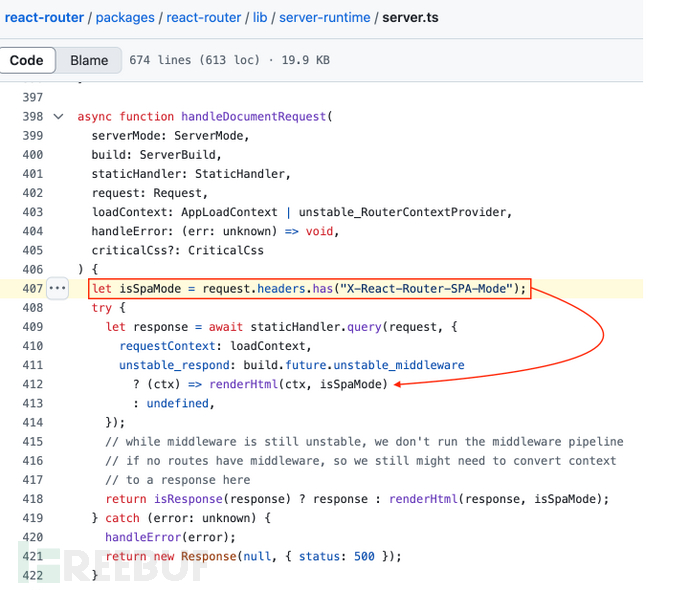The image size is (690, 590).
Task: Select line number 418
Action: [32, 499]
